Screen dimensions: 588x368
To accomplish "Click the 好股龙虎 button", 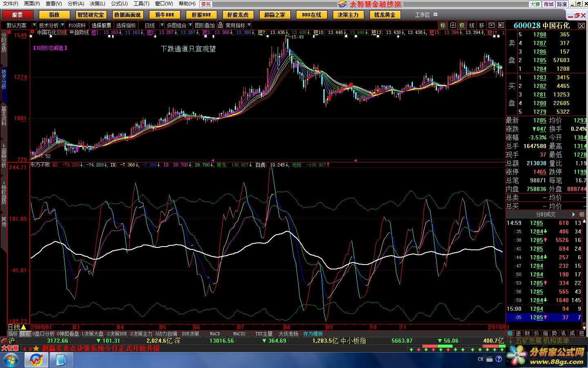I will [238, 15].
